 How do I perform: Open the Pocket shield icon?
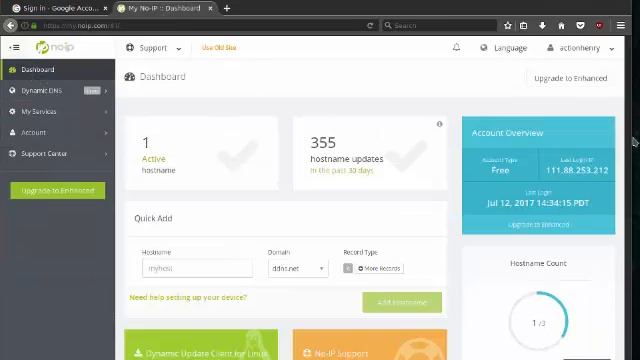(580, 25)
